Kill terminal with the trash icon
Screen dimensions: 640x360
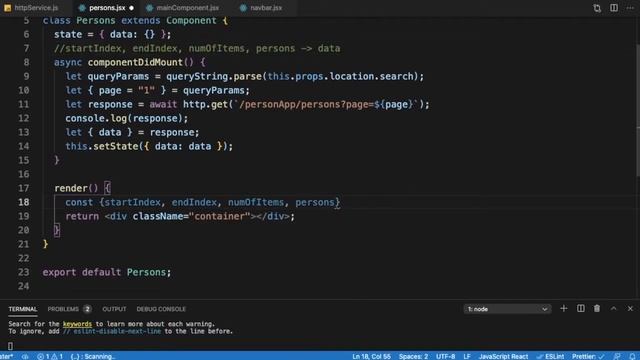(597, 309)
